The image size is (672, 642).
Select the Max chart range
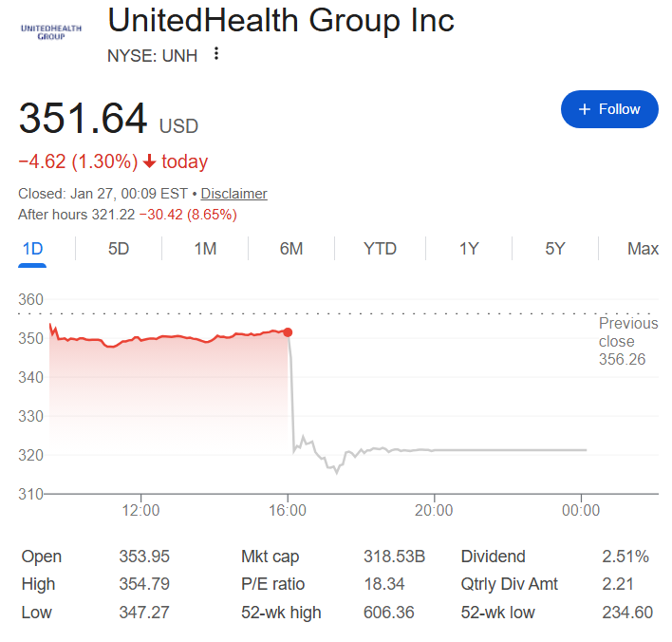click(643, 249)
